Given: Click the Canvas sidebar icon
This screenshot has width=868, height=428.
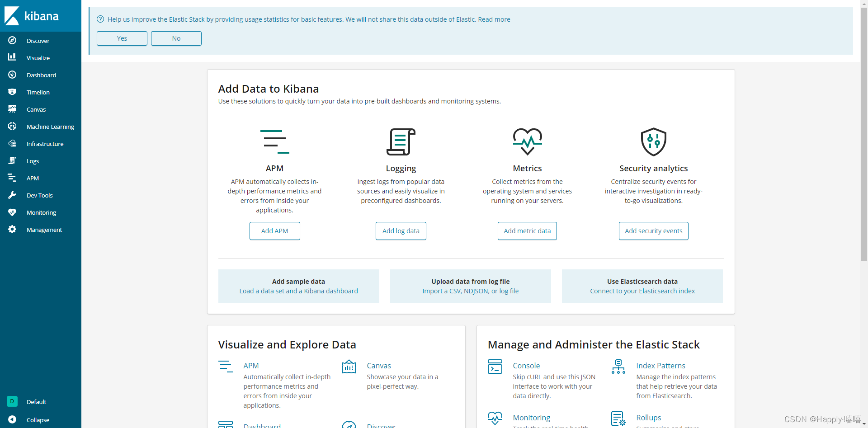Looking at the screenshot, I should click(12, 109).
